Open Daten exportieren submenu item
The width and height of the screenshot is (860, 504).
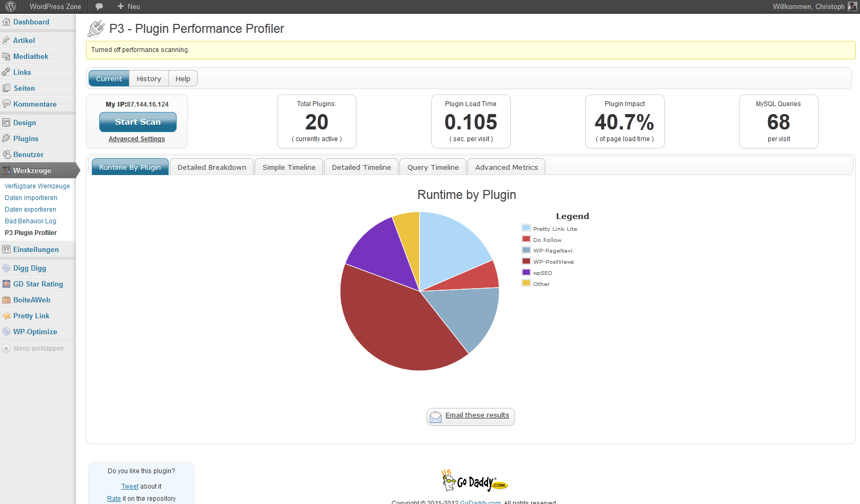click(30, 210)
